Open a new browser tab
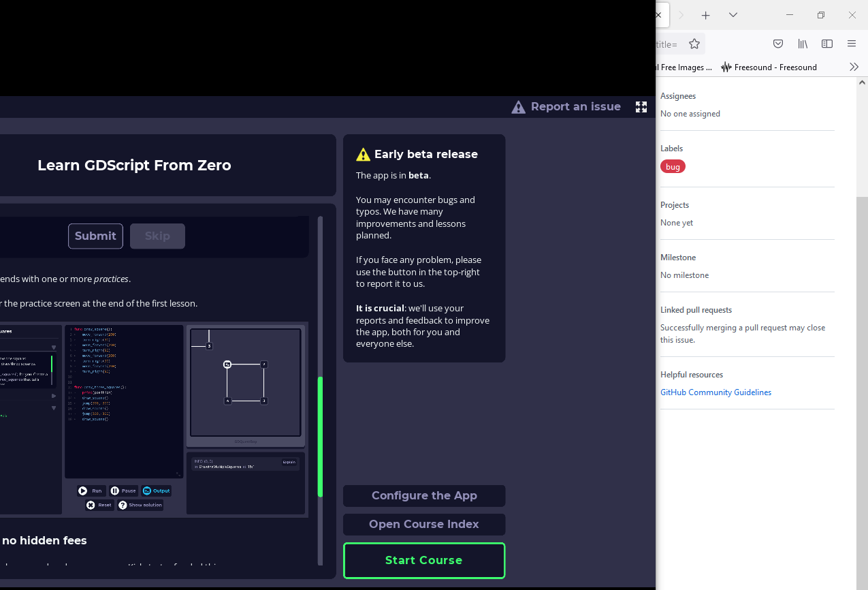Screen dimensions: 868x590 click(x=705, y=14)
